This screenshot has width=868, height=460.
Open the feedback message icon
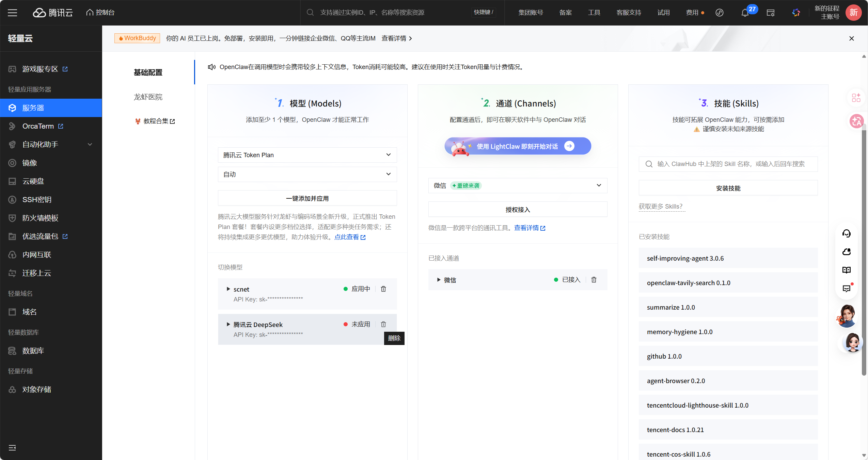pos(846,289)
